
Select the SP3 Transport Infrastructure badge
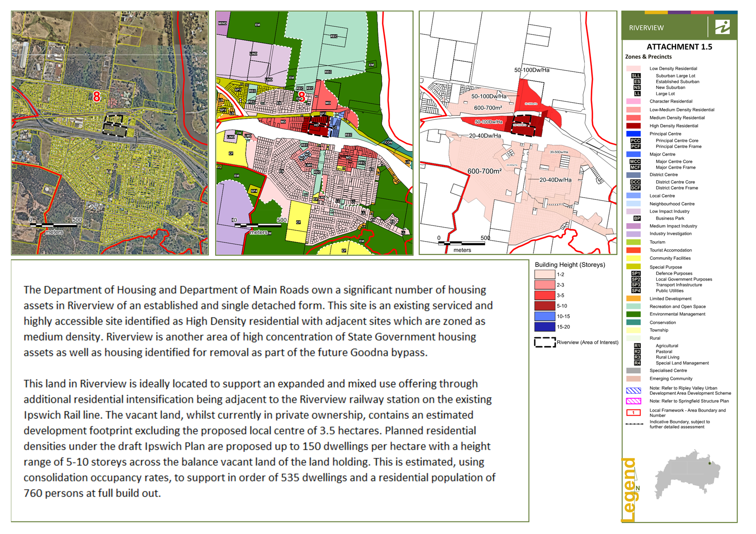(636, 285)
